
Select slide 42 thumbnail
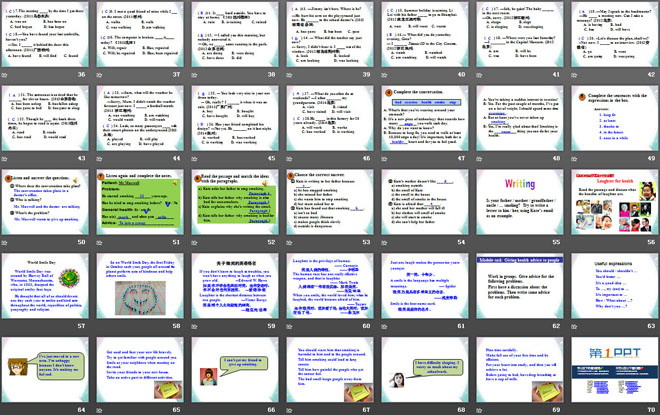pyautogui.click(x=615, y=34)
